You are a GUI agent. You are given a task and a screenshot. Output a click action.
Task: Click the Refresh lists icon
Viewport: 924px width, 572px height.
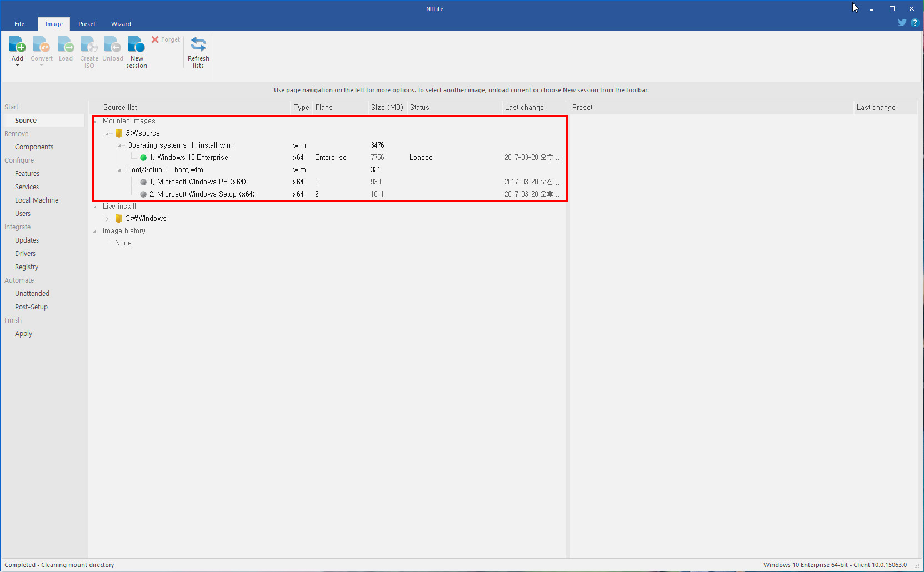tap(198, 44)
